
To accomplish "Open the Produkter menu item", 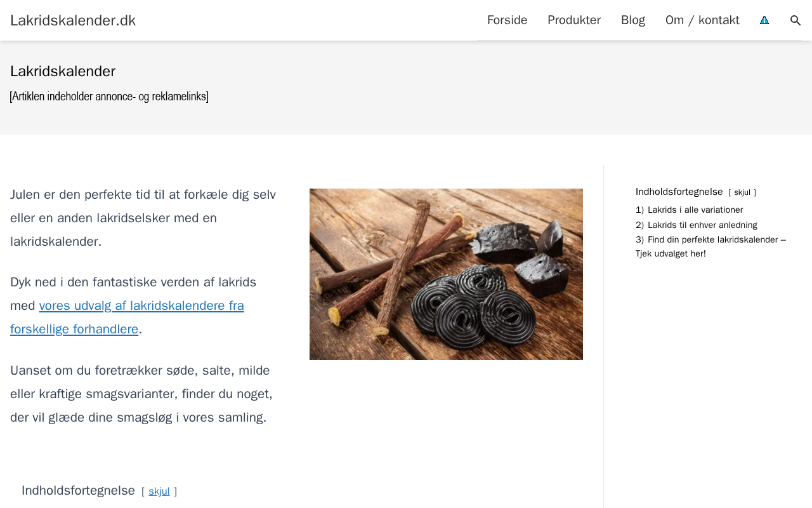I will click(574, 20).
